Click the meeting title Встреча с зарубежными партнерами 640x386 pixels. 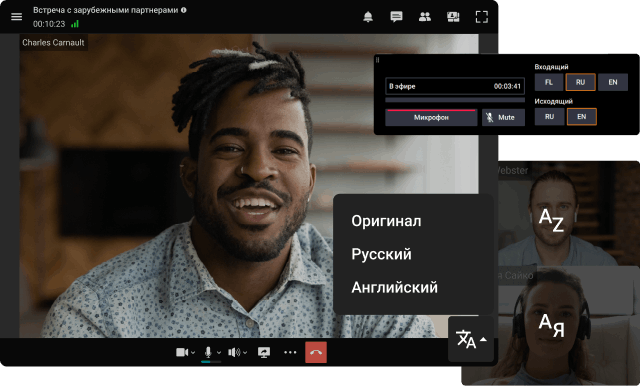click(x=106, y=10)
